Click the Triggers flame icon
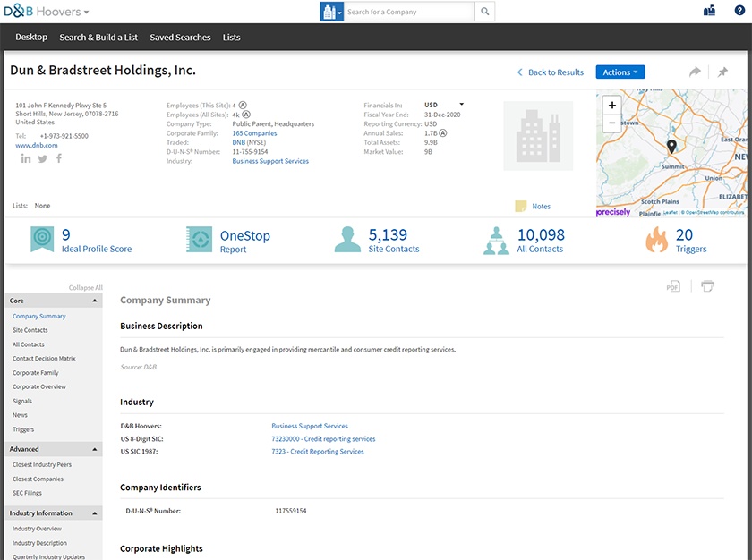 [656, 239]
